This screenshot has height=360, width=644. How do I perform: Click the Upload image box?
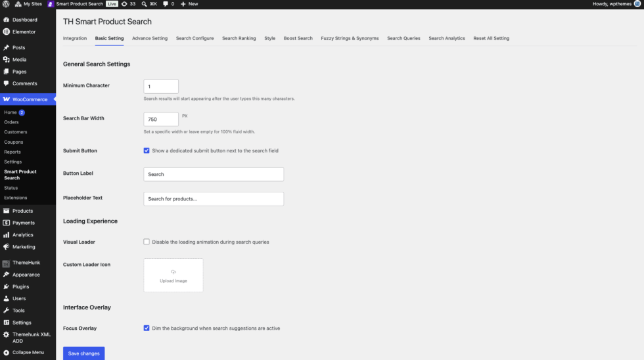173,275
